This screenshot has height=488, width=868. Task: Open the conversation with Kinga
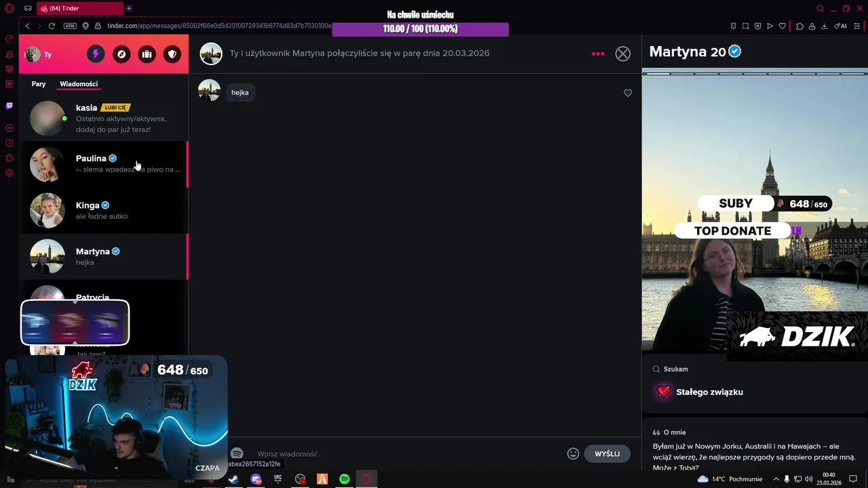pyautogui.click(x=104, y=210)
